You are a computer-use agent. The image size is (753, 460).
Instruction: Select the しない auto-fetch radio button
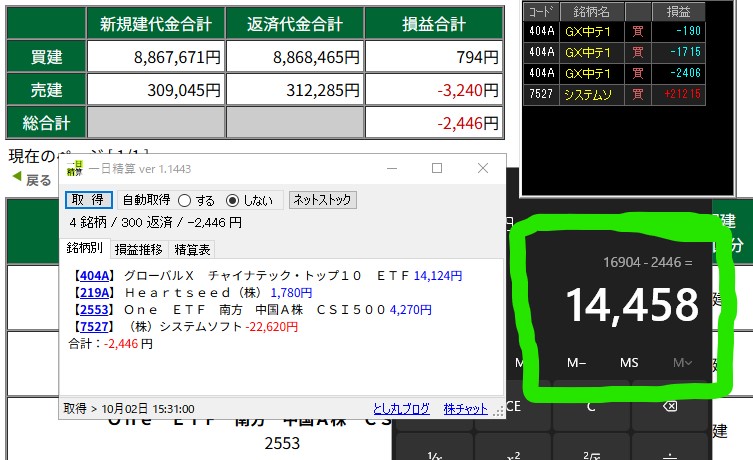[233, 200]
